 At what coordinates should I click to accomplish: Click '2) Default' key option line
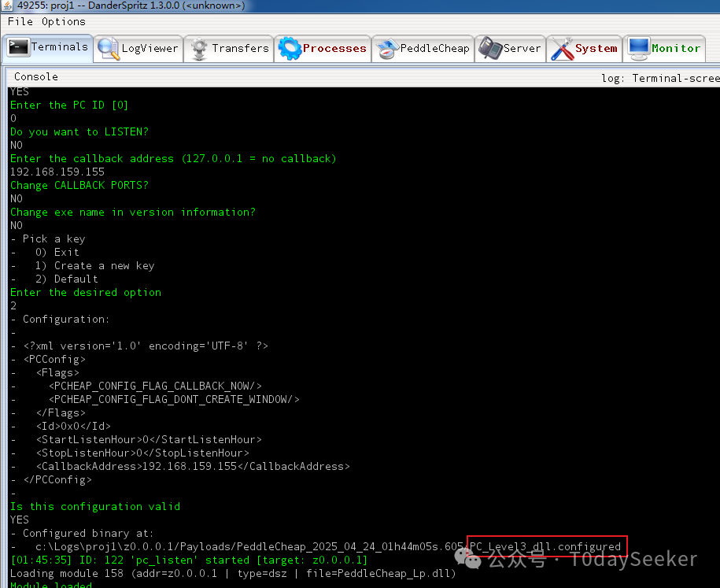(67, 279)
